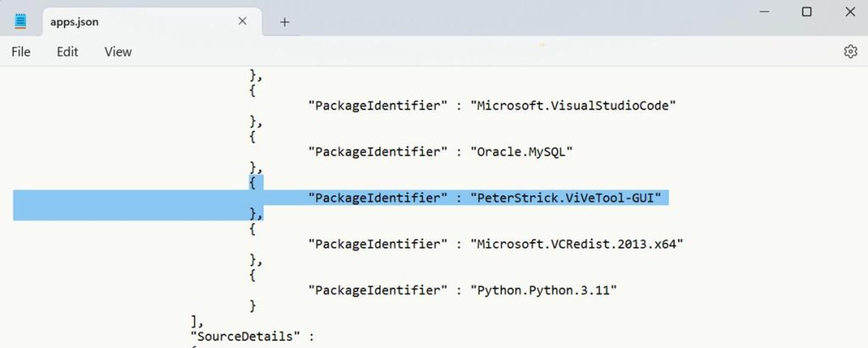Place cursor in "Microsoft.VisualStudioCode" value
868x348 pixels.
(x=576, y=106)
